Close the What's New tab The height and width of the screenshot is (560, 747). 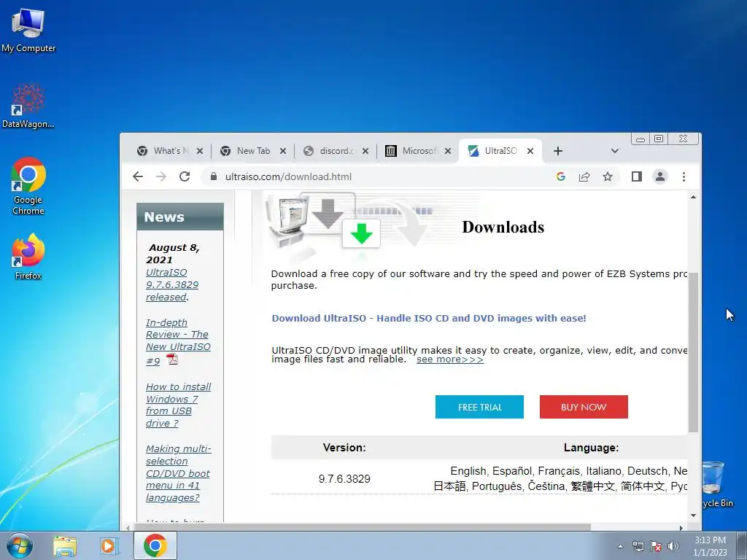[x=200, y=151]
